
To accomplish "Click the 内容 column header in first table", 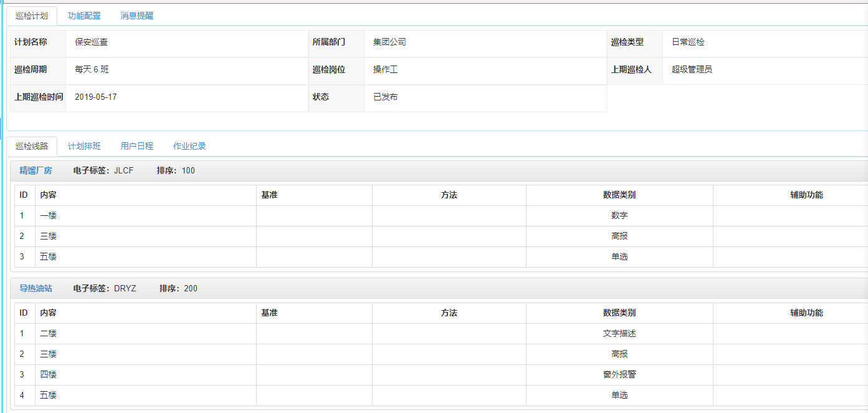I will [146, 195].
